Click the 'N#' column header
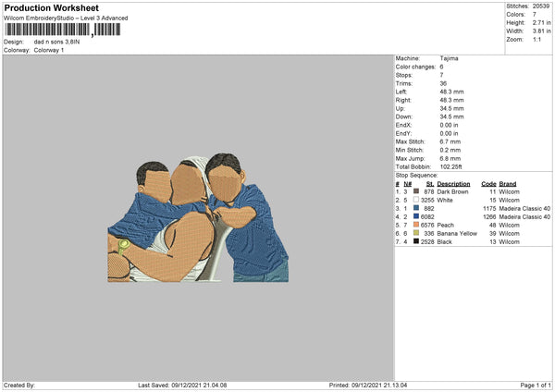The image size is (555, 392). click(x=407, y=184)
